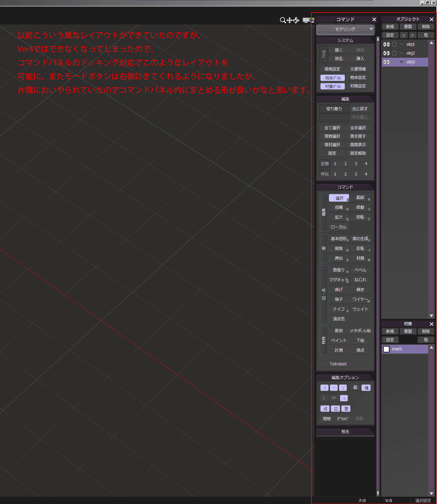Recall selection from 呼出 slot 3
This screenshot has height=504, width=437.
coord(356,174)
